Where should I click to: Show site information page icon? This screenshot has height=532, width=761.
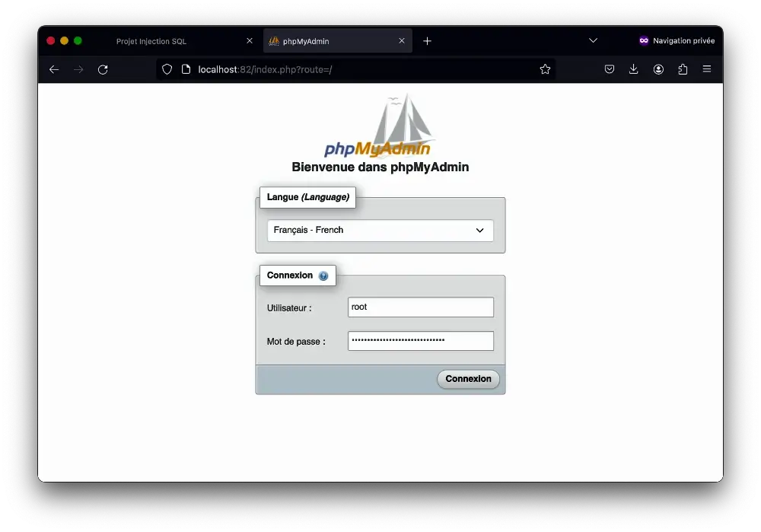pyautogui.click(x=186, y=69)
